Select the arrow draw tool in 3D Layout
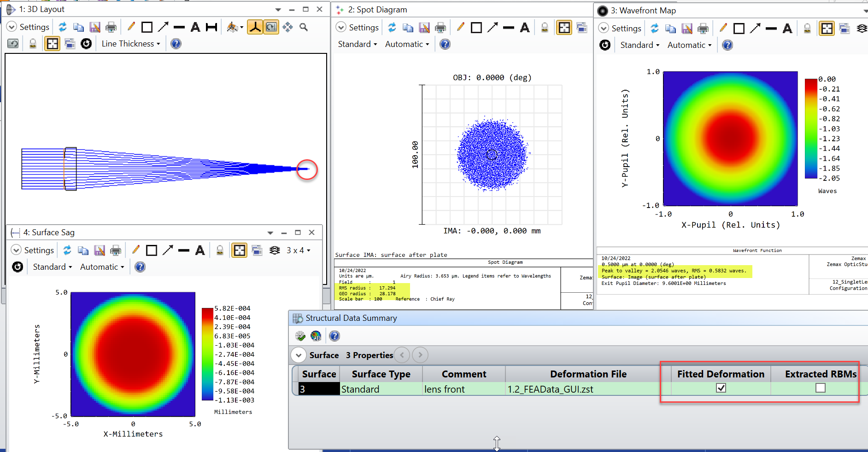This screenshot has width=868, height=452. point(163,27)
